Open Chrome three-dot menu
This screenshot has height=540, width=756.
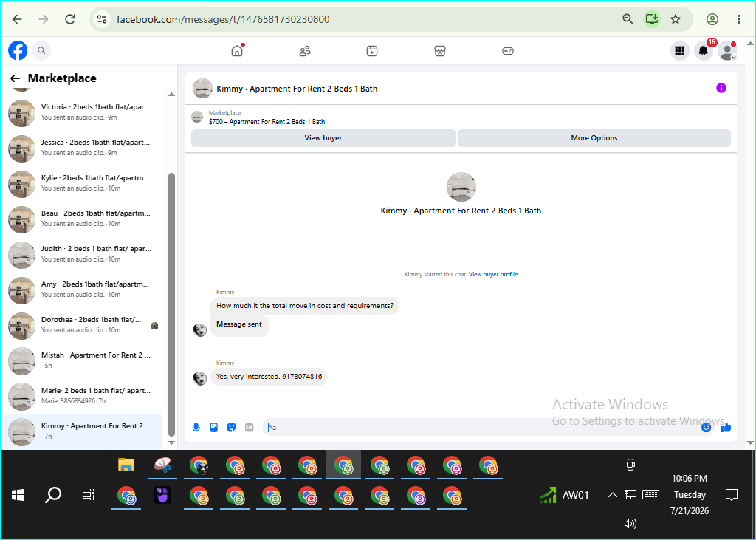click(x=738, y=19)
